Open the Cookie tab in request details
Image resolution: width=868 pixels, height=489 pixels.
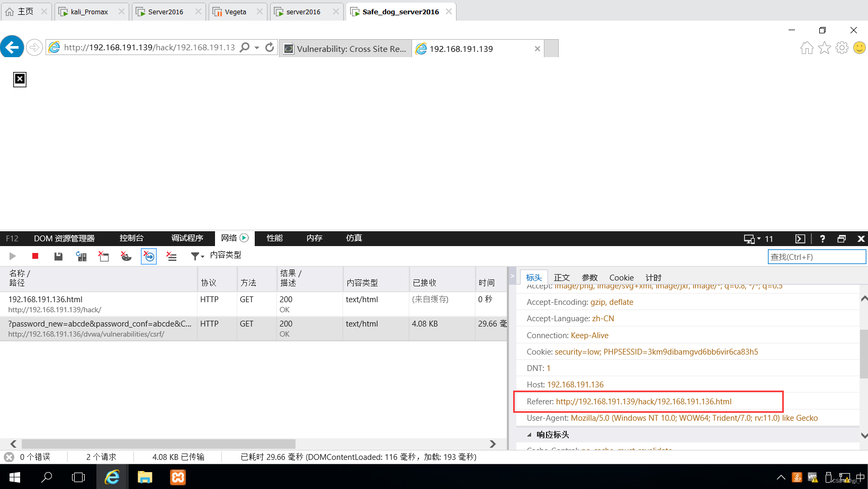pos(621,277)
